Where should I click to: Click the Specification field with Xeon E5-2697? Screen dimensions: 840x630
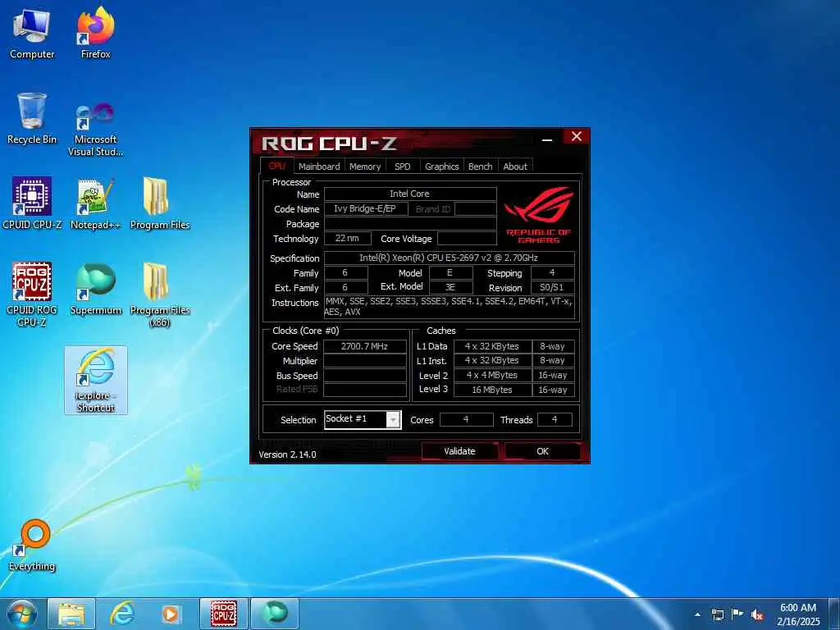pyautogui.click(x=449, y=258)
